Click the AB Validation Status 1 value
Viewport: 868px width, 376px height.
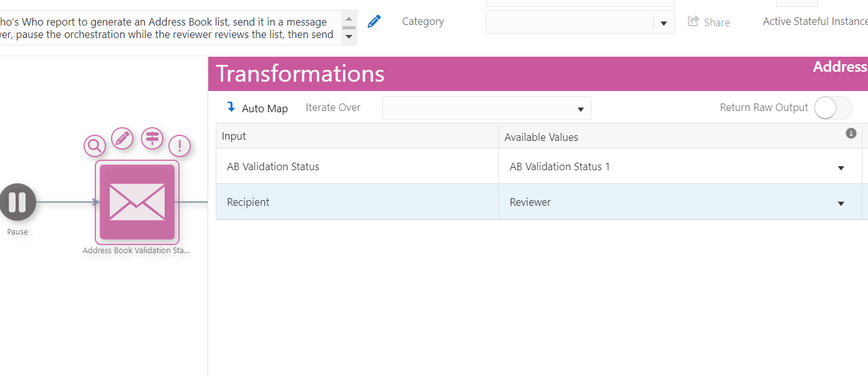(x=559, y=166)
